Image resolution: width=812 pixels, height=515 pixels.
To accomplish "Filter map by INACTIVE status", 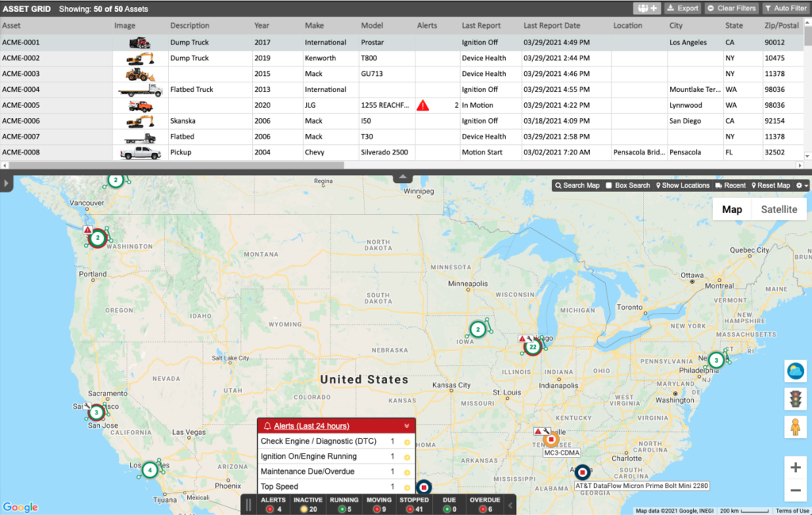I will click(308, 505).
